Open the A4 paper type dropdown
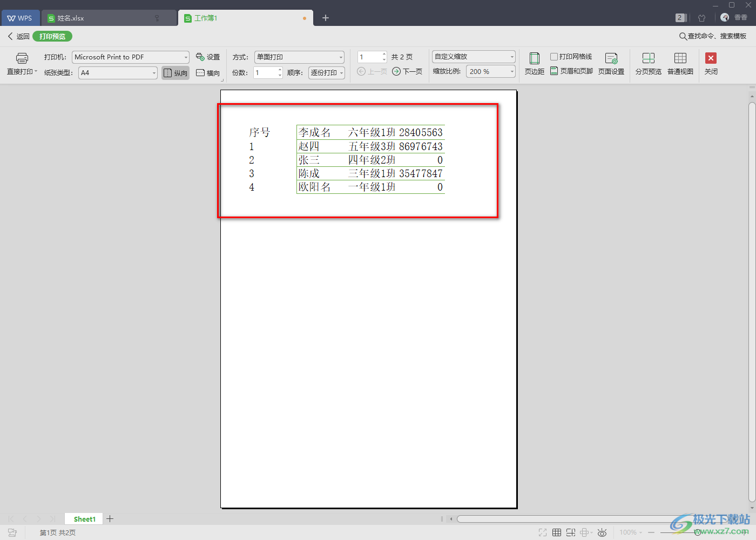Viewport: 756px width, 540px height. [x=118, y=72]
